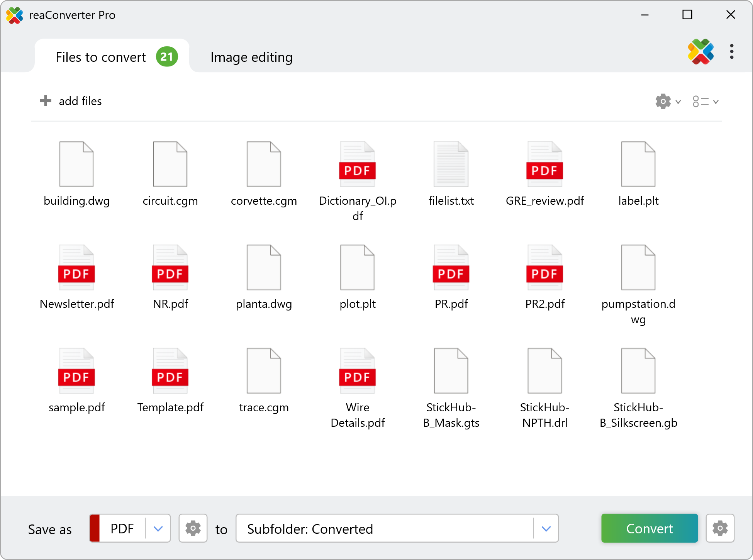Expand the PDF save format dropdown arrow
This screenshot has height=560, width=753.
[x=158, y=529]
